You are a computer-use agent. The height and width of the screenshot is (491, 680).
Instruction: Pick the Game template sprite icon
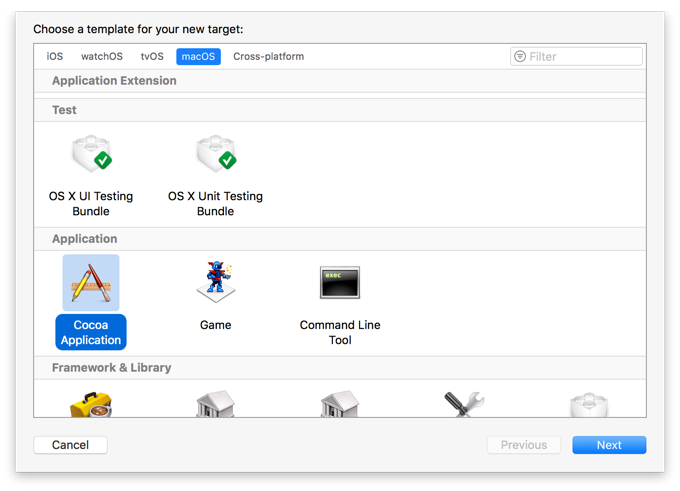(216, 282)
